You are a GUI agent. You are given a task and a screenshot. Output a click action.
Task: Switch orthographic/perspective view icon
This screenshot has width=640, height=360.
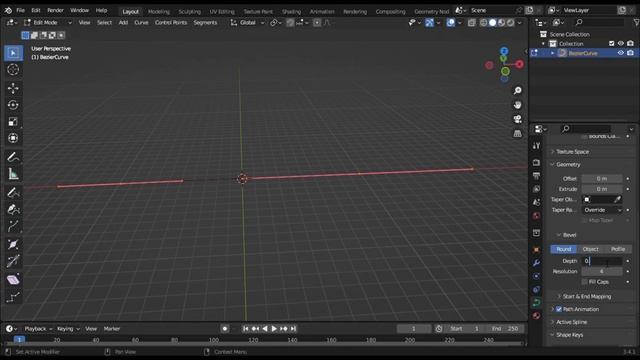518,133
